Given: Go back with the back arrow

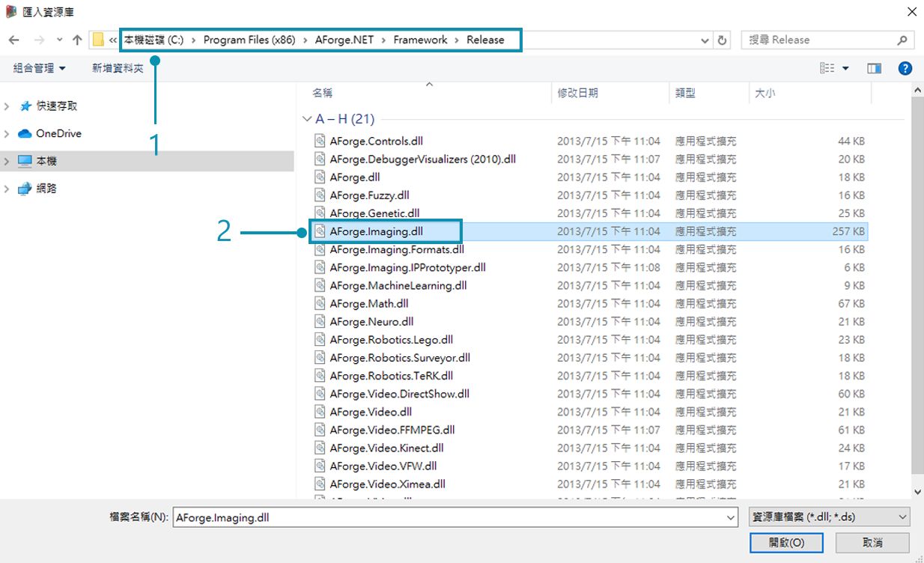Looking at the screenshot, I should [13, 40].
